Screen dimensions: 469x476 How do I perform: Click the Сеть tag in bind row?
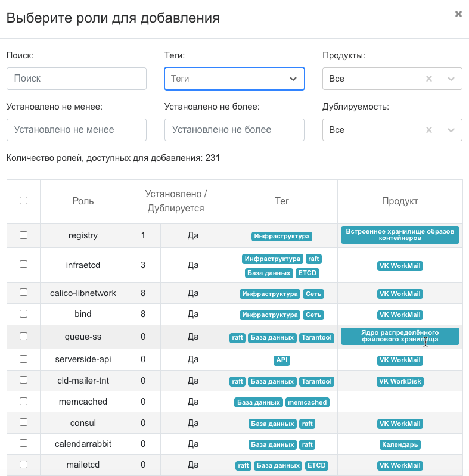click(x=313, y=315)
